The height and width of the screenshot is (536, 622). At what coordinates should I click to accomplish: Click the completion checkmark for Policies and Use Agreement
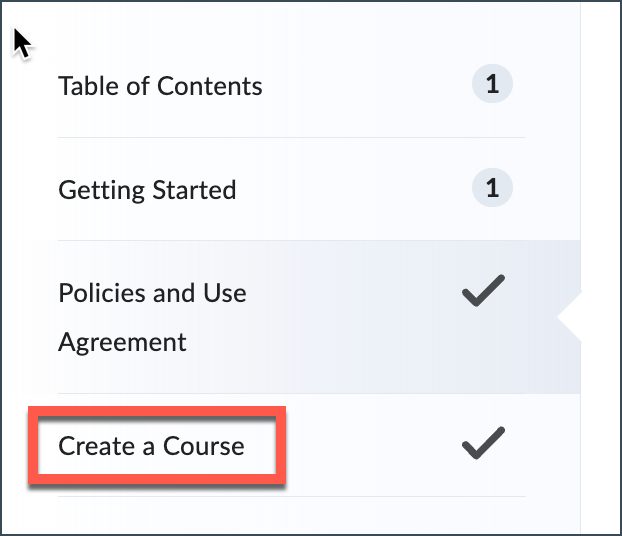pos(484,291)
